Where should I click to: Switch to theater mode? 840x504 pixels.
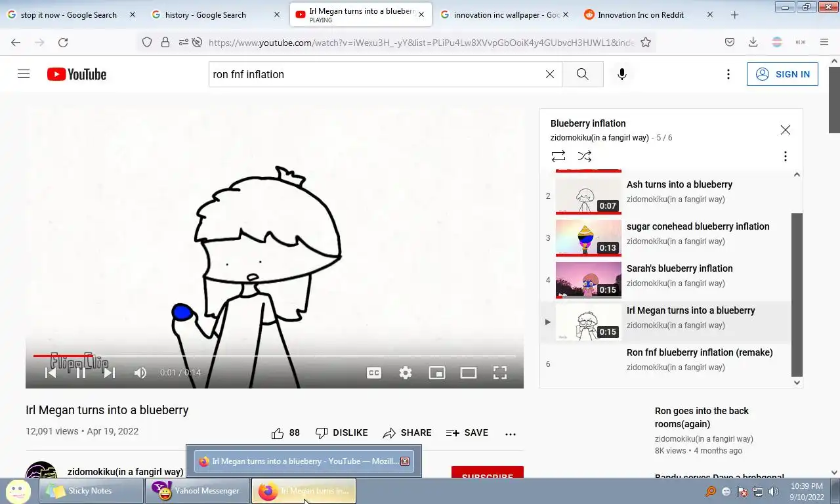(x=469, y=373)
